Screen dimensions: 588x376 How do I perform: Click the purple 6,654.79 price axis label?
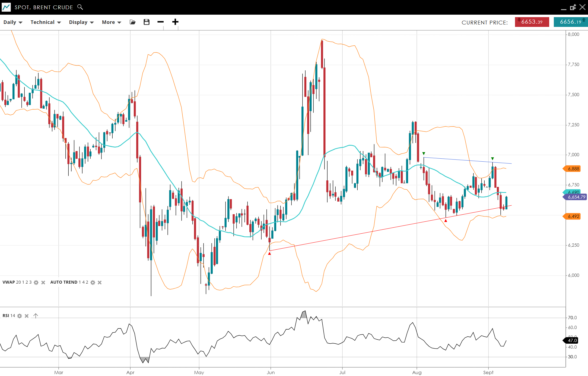[576, 197]
